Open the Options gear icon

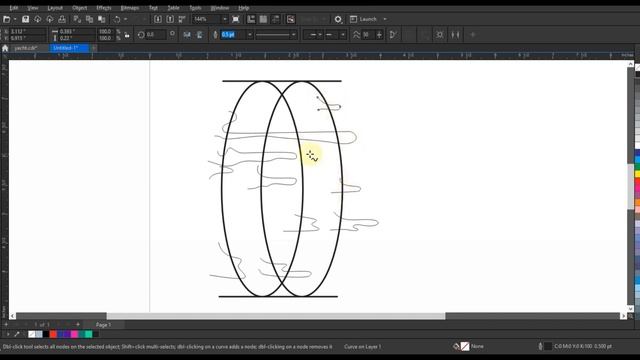pos(338,19)
